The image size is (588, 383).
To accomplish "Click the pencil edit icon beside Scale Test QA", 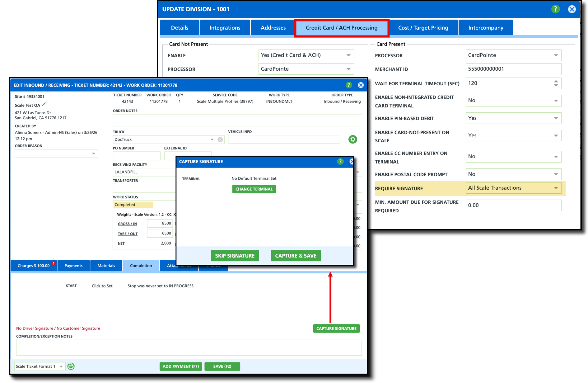I will (44, 104).
